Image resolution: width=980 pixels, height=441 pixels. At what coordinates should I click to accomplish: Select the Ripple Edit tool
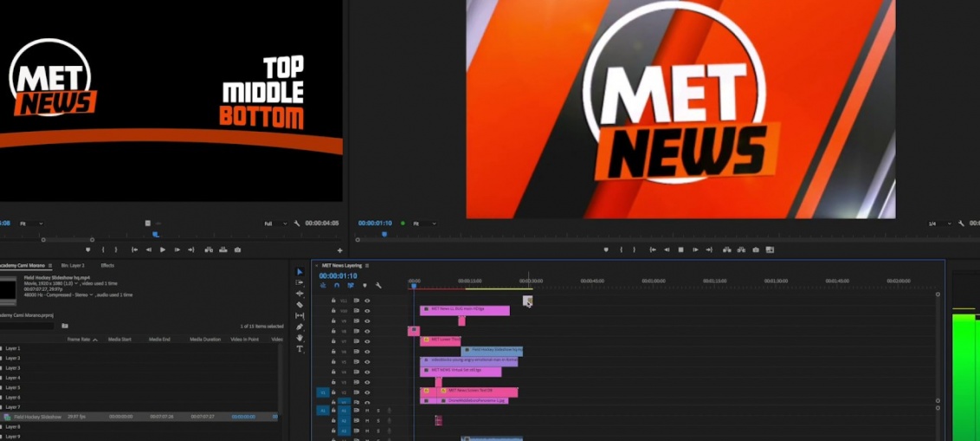click(300, 294)
